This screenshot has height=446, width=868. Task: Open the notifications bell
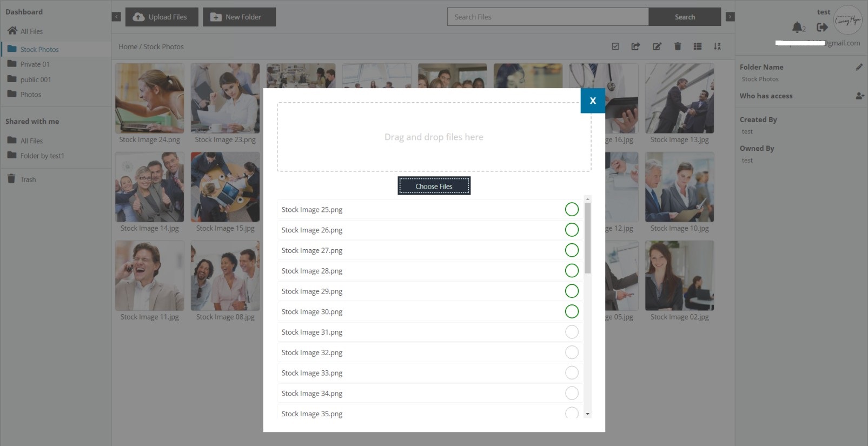[x=798, y=27]
